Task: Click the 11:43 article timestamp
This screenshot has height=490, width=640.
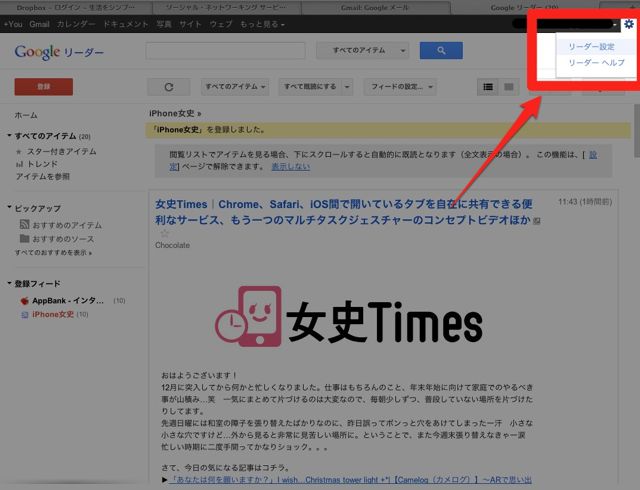Action: [585, 202]
